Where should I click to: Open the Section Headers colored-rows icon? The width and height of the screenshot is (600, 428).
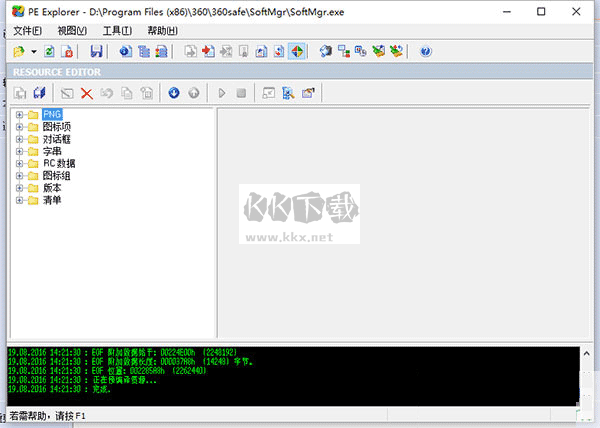click(x=161, y=51)
